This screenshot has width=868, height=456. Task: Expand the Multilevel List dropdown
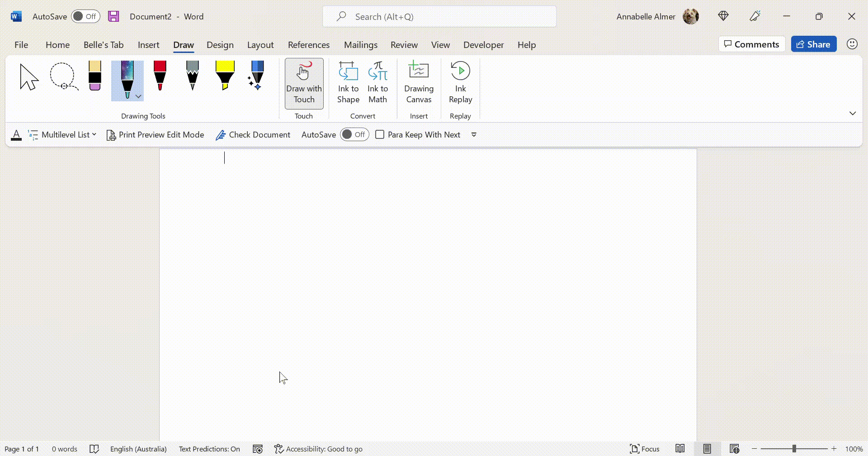[94, 134]
